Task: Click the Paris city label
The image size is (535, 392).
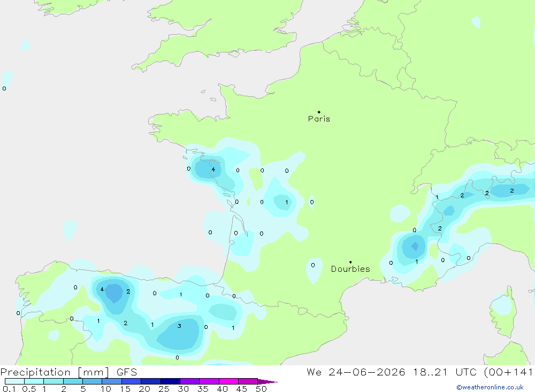Action: tap(319, 119)
